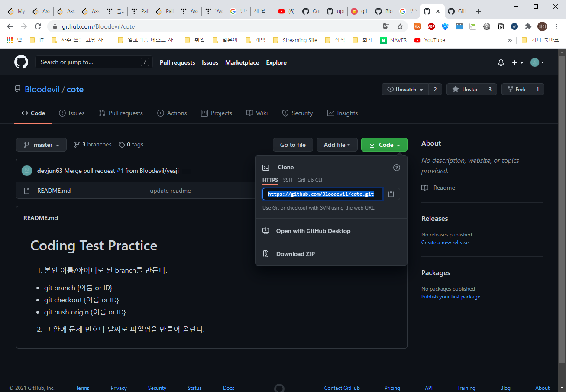Open the Security repository tab
566x392 pixels.
coord(298,113)
